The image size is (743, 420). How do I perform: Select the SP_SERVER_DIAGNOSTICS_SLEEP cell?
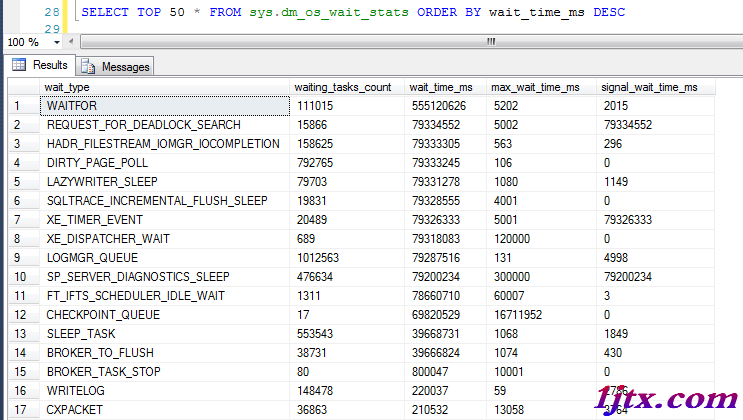point(164,276)
